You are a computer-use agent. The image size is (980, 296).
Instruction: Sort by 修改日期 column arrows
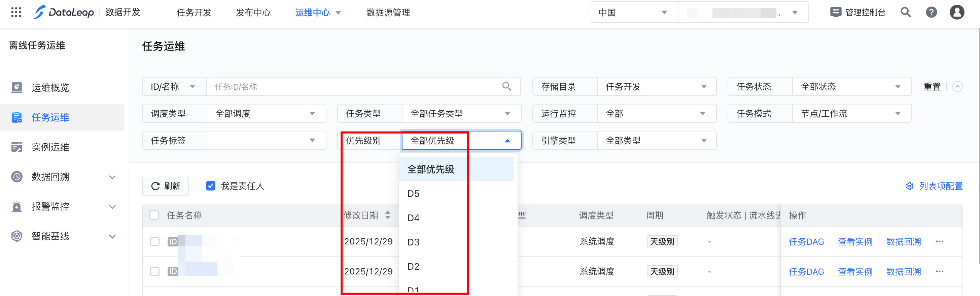pyautogui.click(x=388, y=215)
